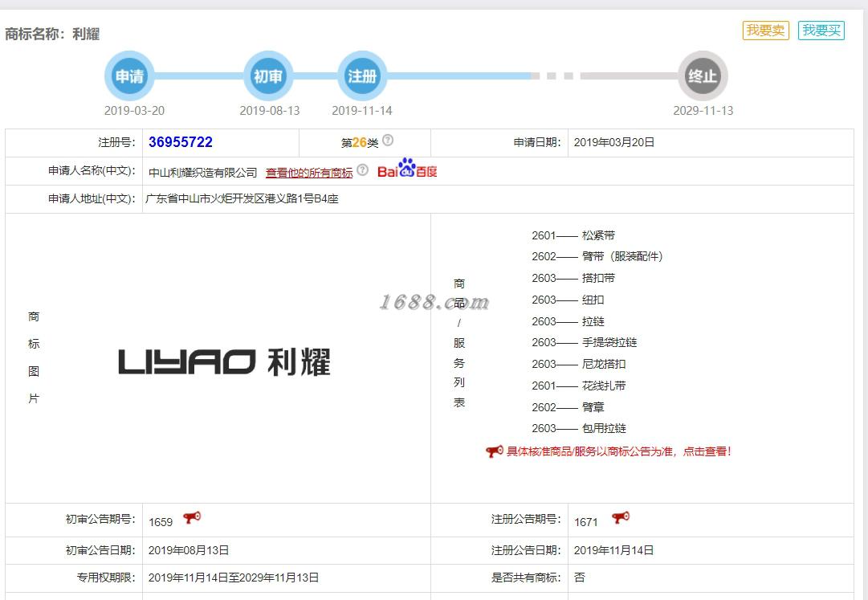Click the help icon after 查看他的所有商标
The image size is (868, 600).
[363, 170]
